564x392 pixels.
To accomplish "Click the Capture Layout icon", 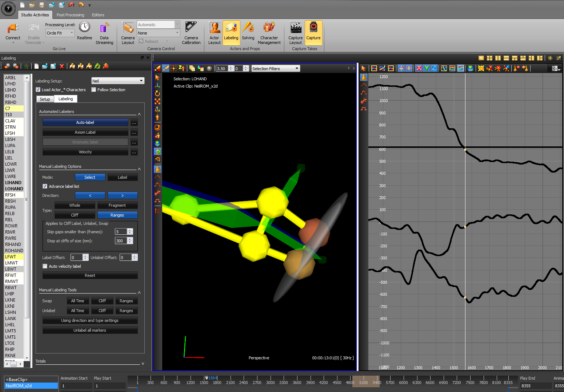I will click(x=295, y=29).
